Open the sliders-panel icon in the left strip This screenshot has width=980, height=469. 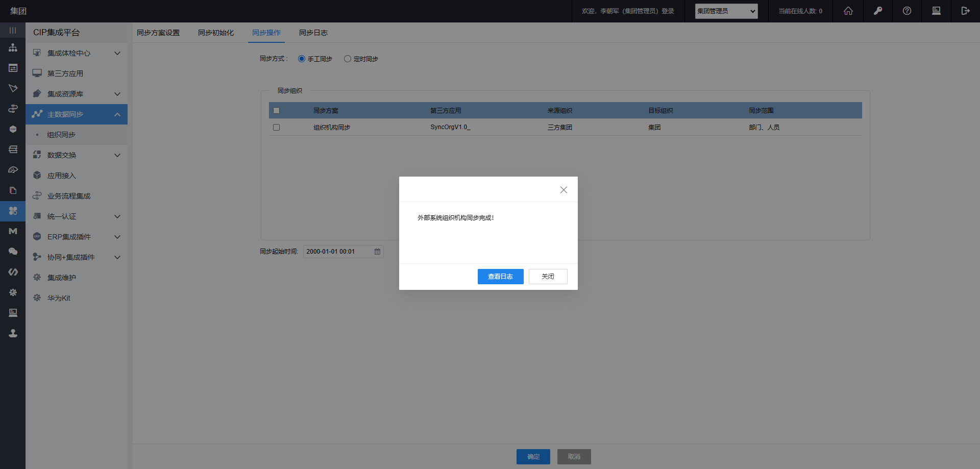[x=13, y=68]
